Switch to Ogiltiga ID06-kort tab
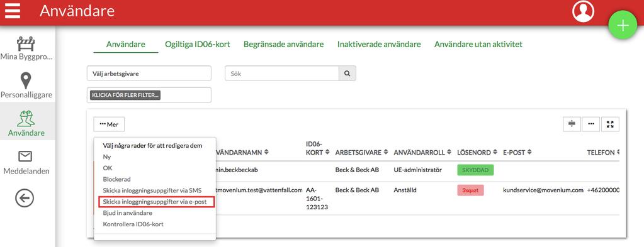644x247 pixels. coord(198,45)
